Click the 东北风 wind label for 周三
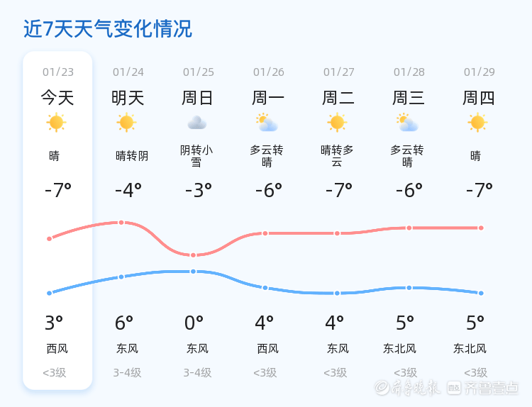The image size is (532, 407). 399,348
